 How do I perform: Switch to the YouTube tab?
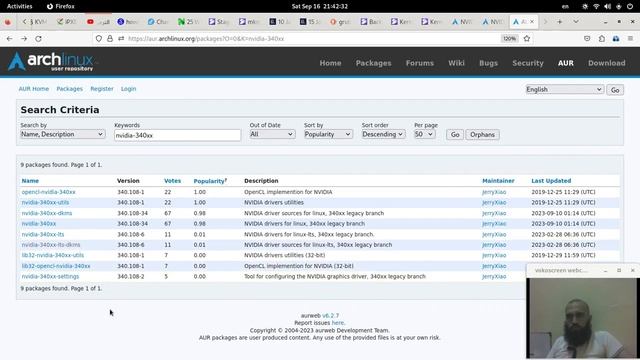point(98,22)
